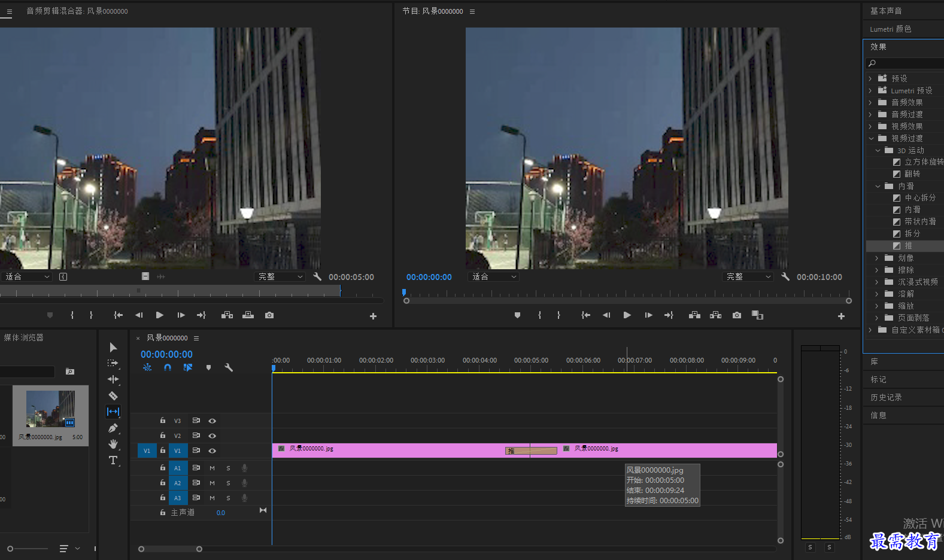Mark Out point in program monitor
Screen dimensions: 944x560
pyautogui.click(x=558, y=315)
